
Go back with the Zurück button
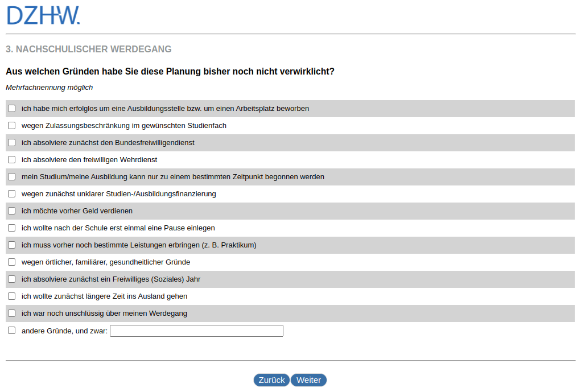[271, 380]
